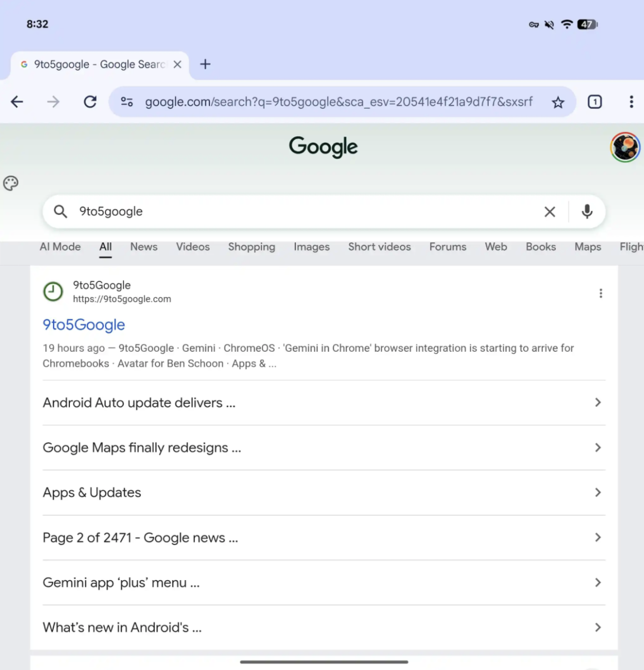Screen dimensions: 644x670
Task: Reload the page with the refresh icon
Action: click(90, 102)
